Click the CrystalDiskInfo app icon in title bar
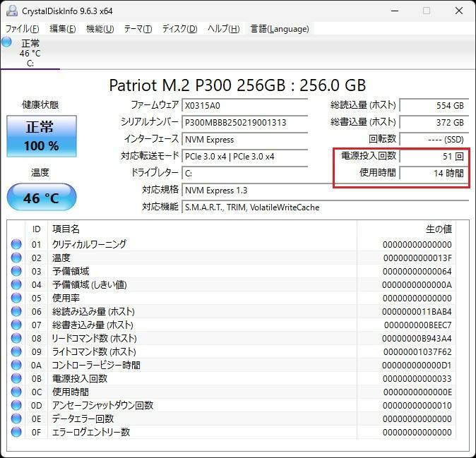 coord(11,11)
